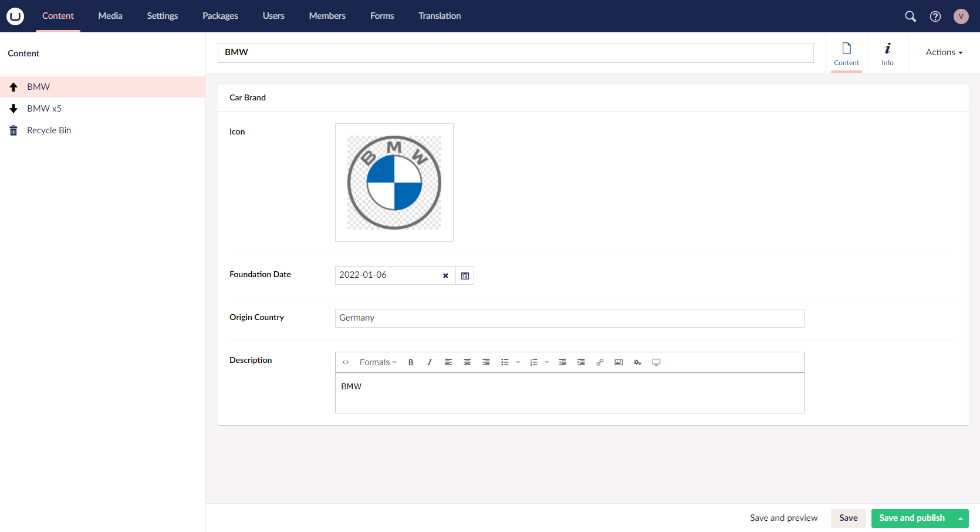Image resolution: width=980 pixels, height=532 pixels.
Task: Focus the Origin Country field
Action: point(569,318)
